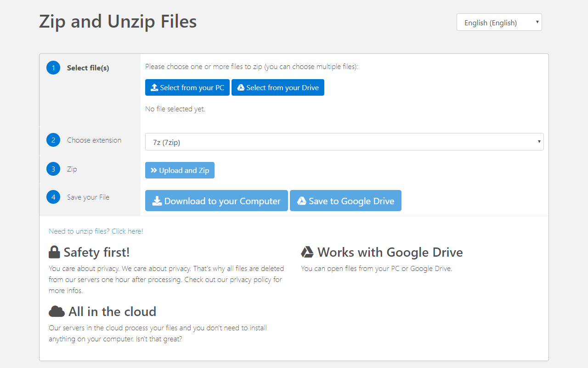Click the cloud icon beside All in the cloud

click(57, 311)
